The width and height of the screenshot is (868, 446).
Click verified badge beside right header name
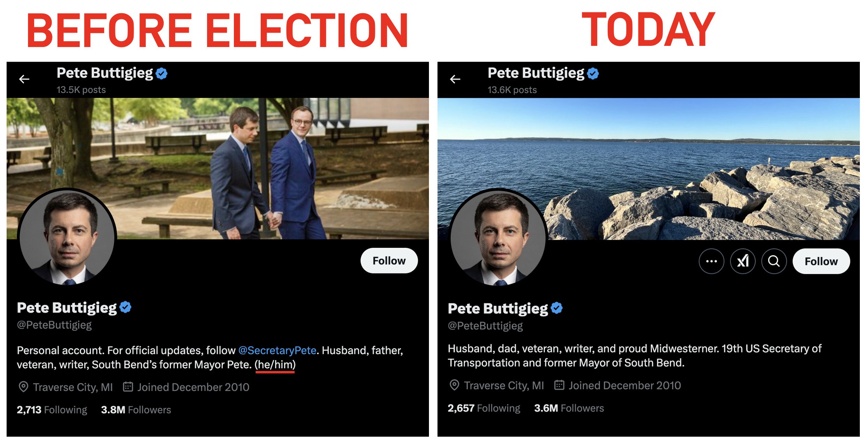593,73
